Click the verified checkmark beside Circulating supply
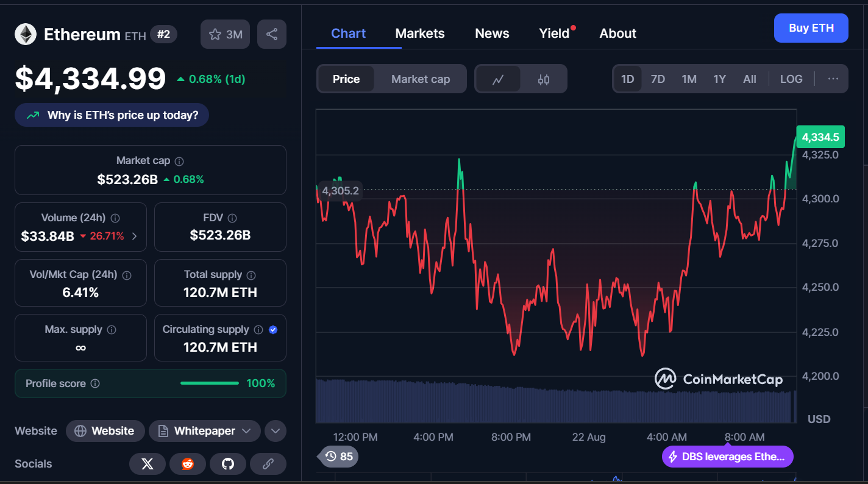The width and height of the screenshot is (868, 484). tap(273, 330)
